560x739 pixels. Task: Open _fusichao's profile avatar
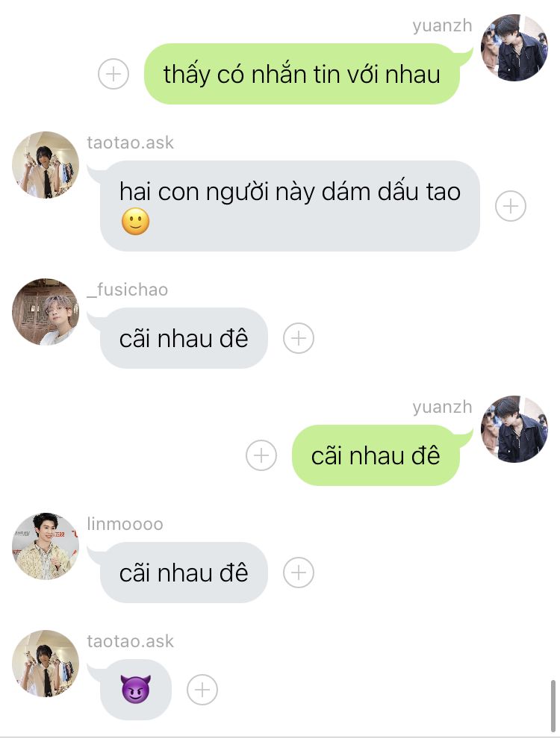point(46,312)
